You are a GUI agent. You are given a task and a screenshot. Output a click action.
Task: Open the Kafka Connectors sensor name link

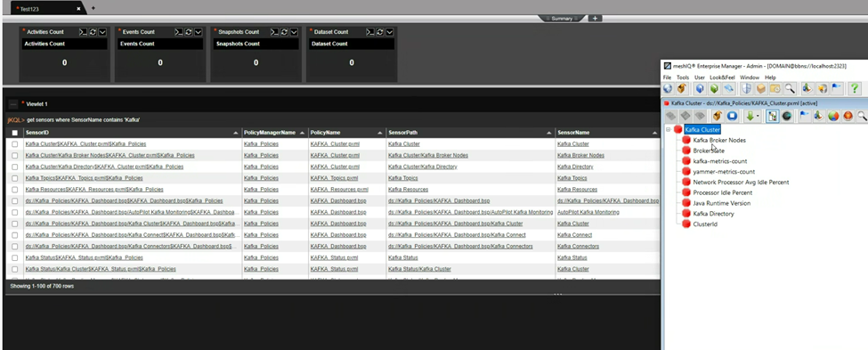coord(578,247)
